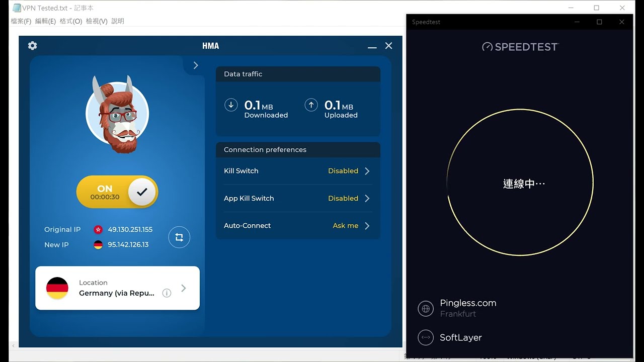Click the large Germany flag in Location card
Viewport: 644px width, 362px height.
pyautogui.click(x=57, y=288)
